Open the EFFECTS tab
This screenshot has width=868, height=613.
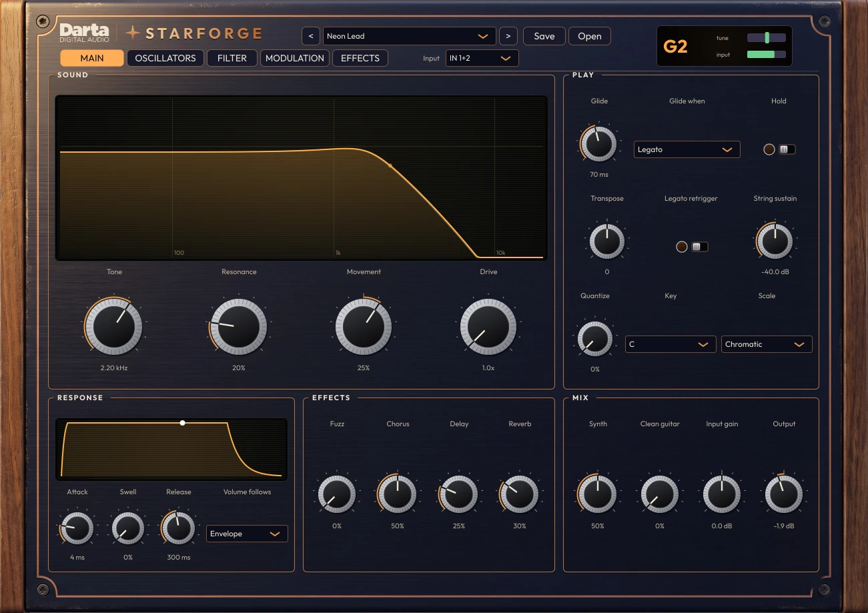tap(360, 58)
